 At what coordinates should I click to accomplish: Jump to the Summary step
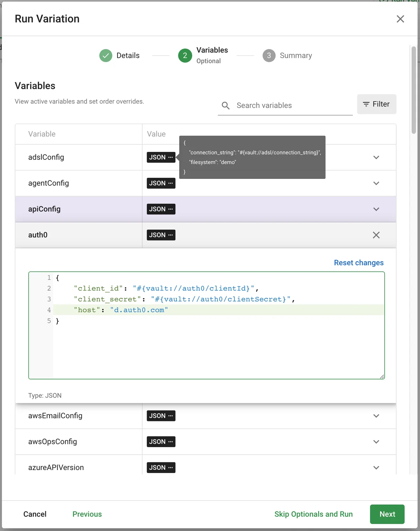pyautogui.click(x=287, y=55)
